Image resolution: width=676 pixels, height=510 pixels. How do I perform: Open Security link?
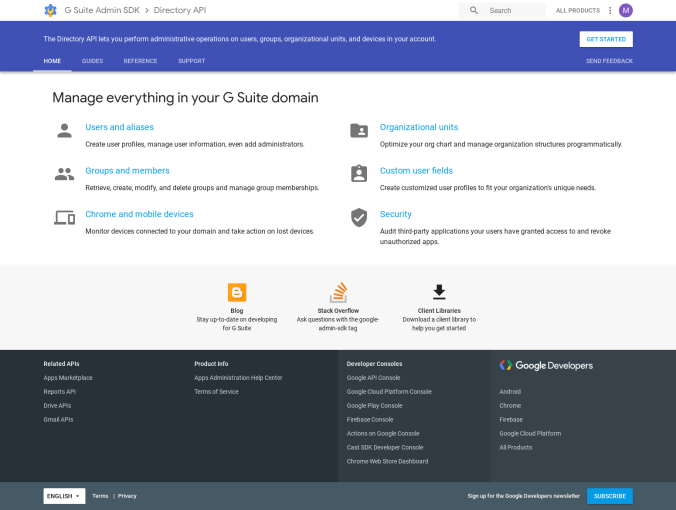coord(395,214)
